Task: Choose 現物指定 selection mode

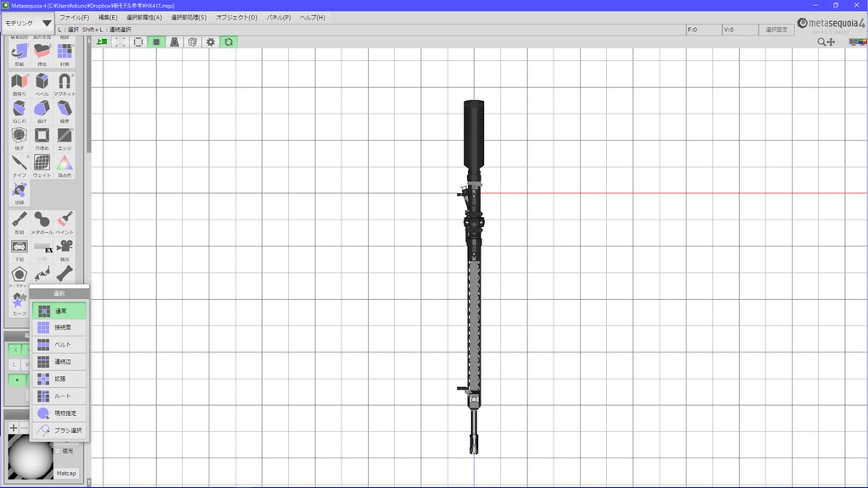Action: [x=59, y=413]
